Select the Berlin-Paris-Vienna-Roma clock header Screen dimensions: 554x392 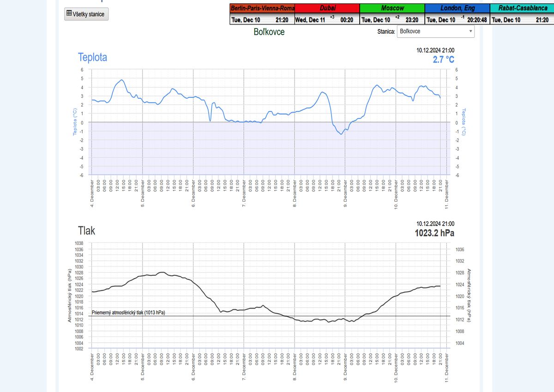pyautogui.click(x=262, y=8)
